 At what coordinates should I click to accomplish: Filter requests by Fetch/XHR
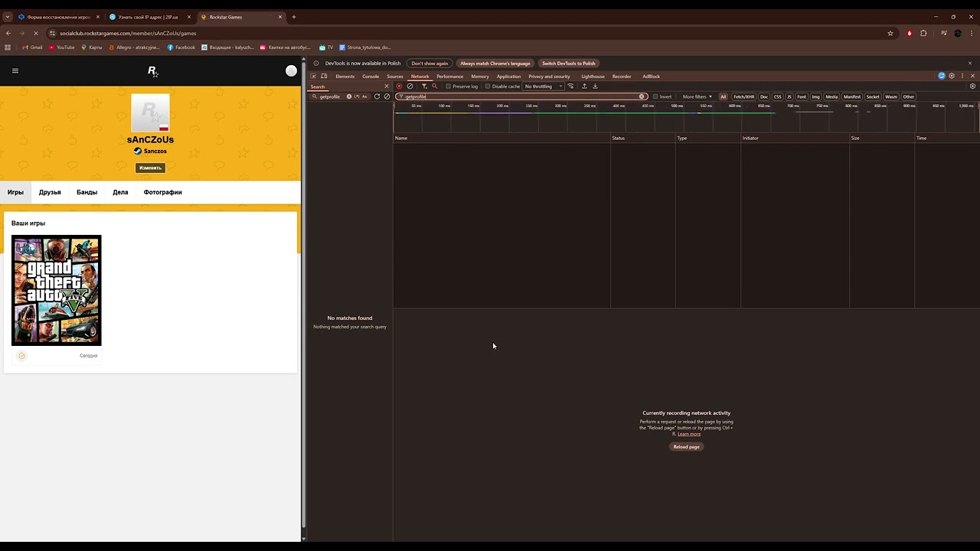(x=744, y=97)
